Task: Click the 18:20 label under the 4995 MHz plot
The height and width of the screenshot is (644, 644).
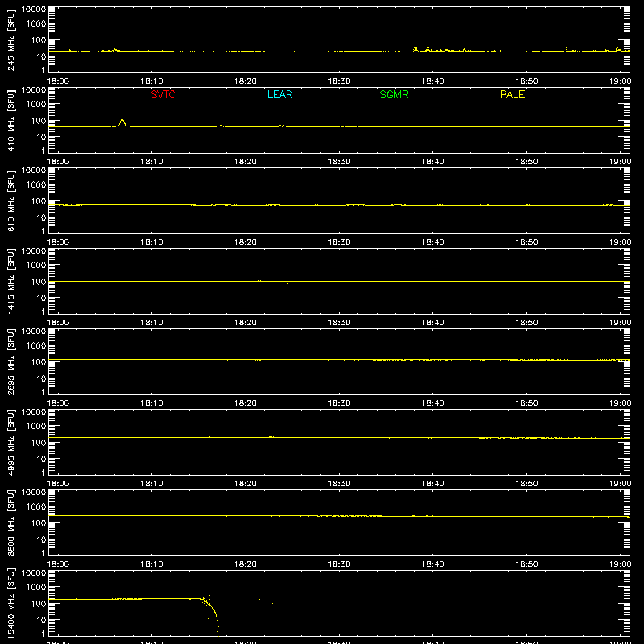Action: pyautogui.click(x=246, y=484)
